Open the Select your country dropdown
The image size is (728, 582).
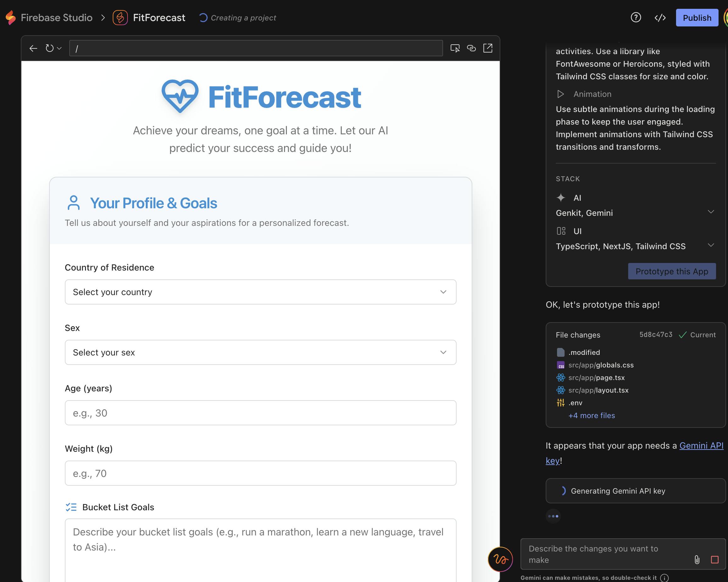click(x=260, y=292)
